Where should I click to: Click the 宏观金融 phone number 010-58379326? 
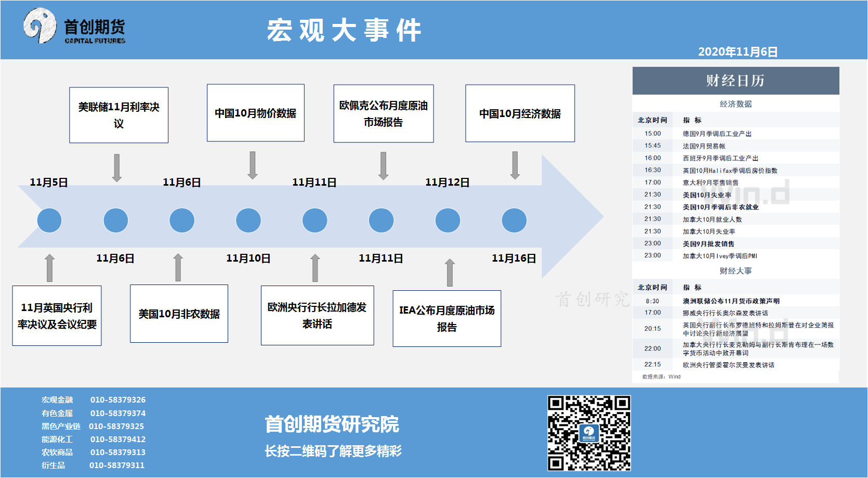coord(118,399)
